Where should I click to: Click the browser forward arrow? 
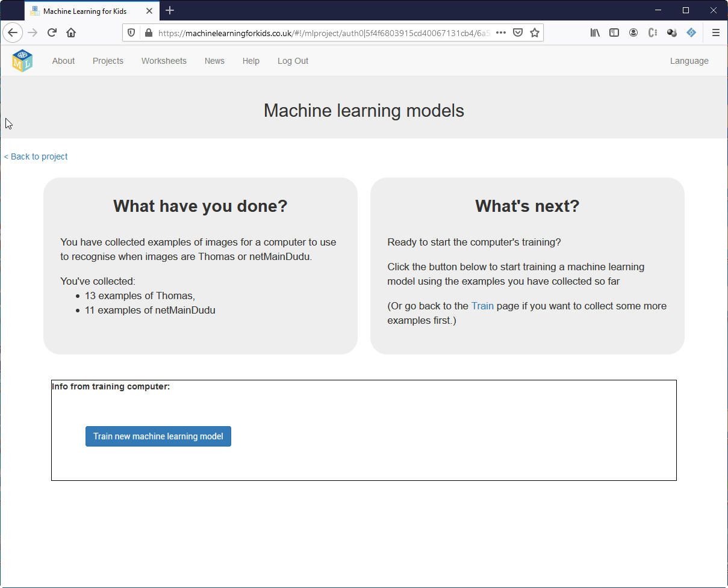click(33, 32)
